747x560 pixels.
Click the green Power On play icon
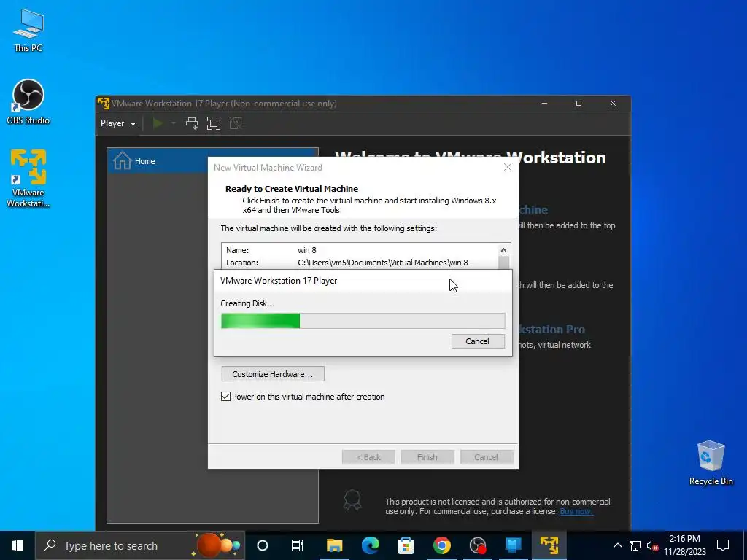(158, 123)
